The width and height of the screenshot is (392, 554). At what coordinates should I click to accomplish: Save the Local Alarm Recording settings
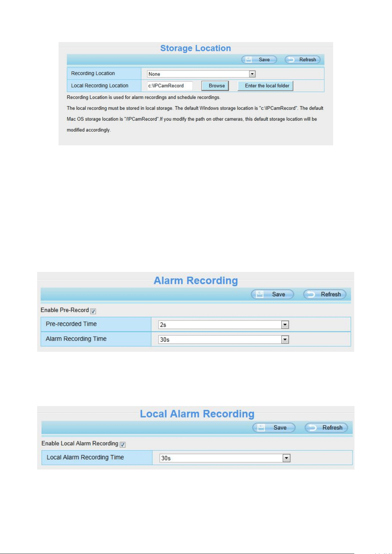[x=274, y=427]
